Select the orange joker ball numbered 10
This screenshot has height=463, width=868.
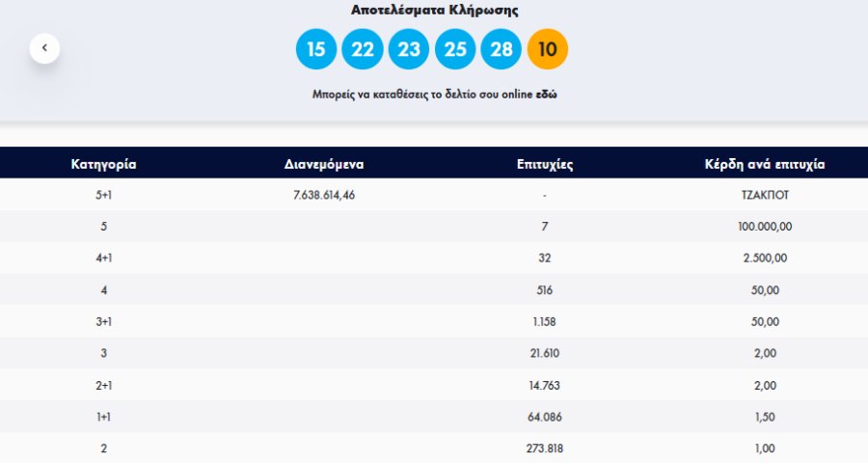[548, 49]
